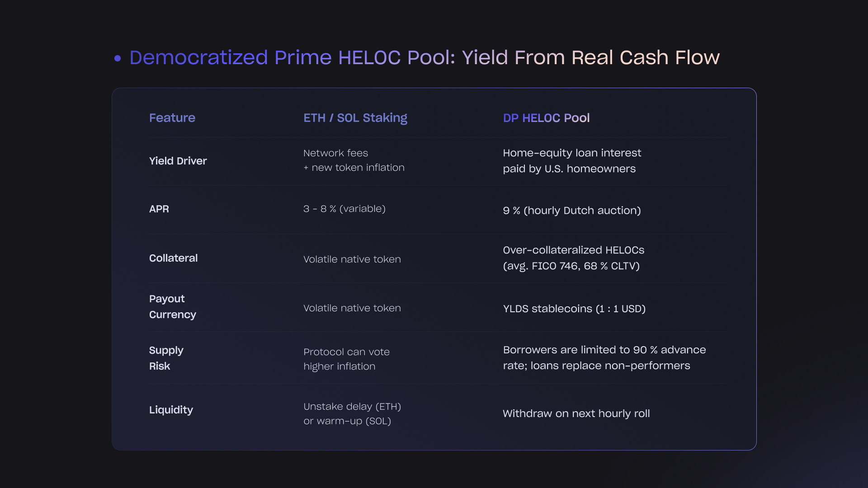Select the Over-collateralized HELOCs cell

[574, 258]
